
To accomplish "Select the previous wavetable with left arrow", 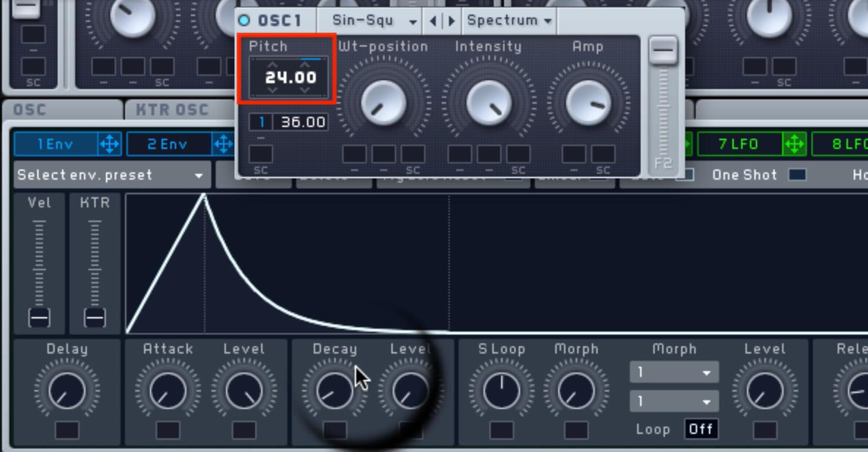I will coord(433,21).
